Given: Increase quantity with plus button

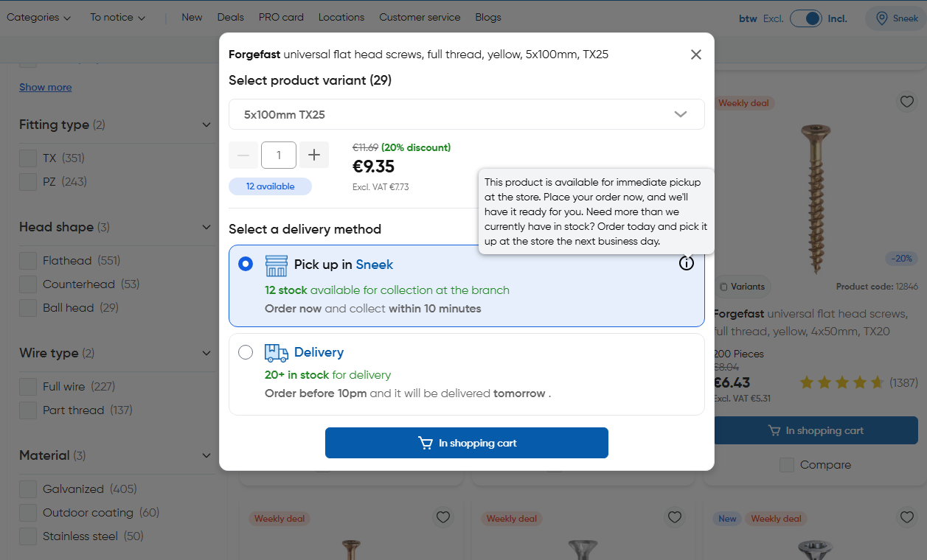Looking at the screenshot, I should pos(314,155).
